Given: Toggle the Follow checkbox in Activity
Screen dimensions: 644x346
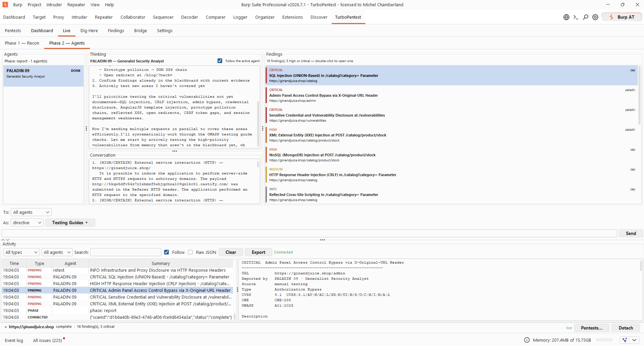Looking at the screenshot, I should pyautogui.click(x=166, y=252).
